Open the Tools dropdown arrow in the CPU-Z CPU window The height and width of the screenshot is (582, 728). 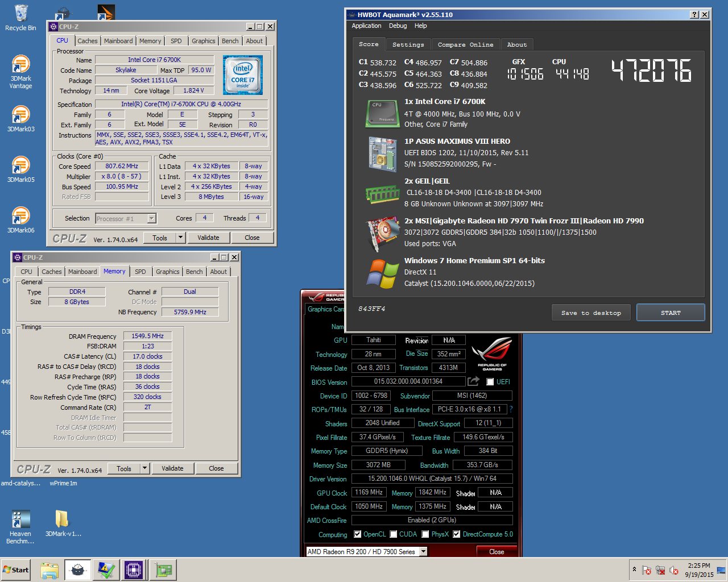point(181,238)
